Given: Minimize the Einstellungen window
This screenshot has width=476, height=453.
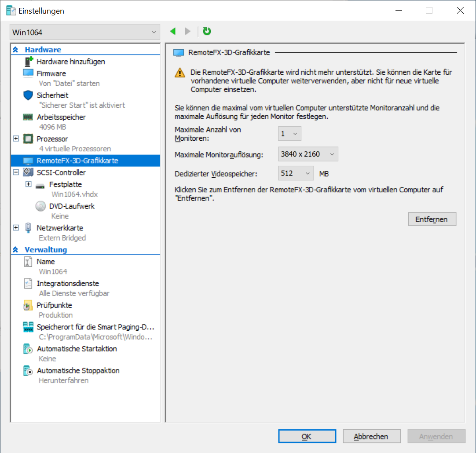Looking at the screenshot, I should coord(399,10).
